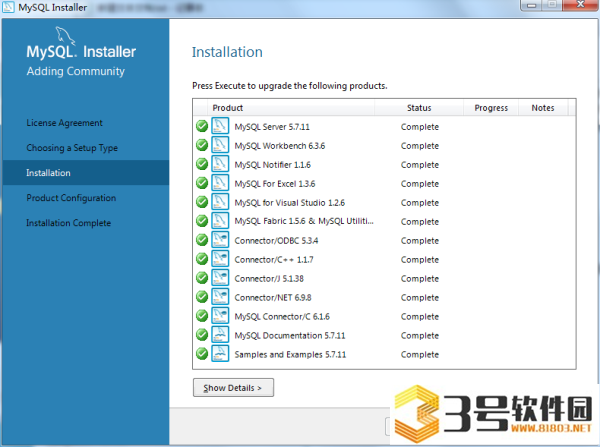The image size is (600, 447).
Task: Go to License Agreement step
Action: tap(64, 123)
